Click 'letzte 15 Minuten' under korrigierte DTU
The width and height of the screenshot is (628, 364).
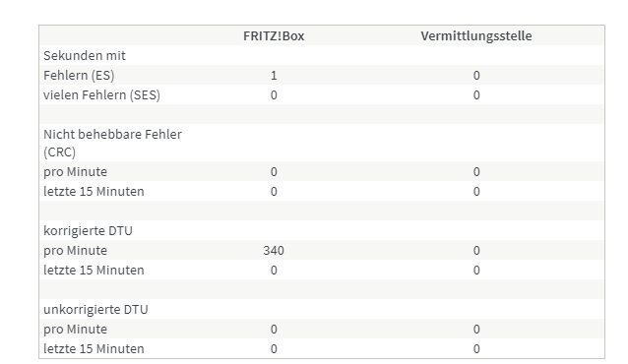point(94,270)
